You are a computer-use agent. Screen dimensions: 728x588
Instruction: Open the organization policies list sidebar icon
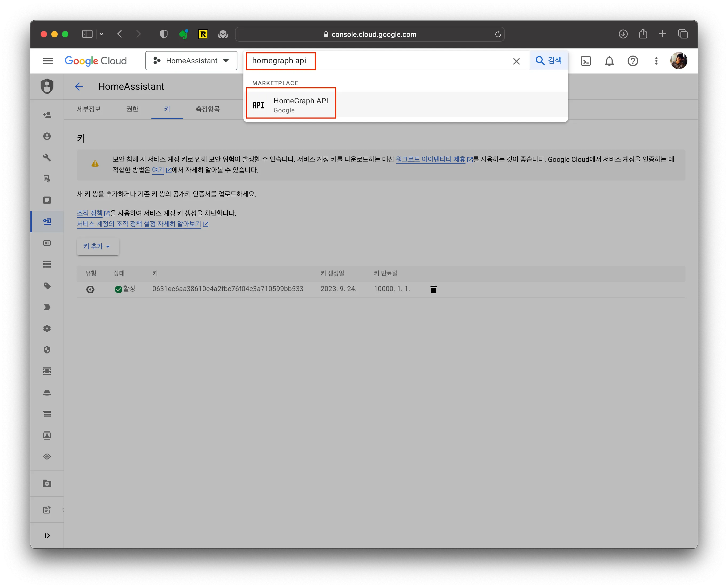[x=47, y=200]
